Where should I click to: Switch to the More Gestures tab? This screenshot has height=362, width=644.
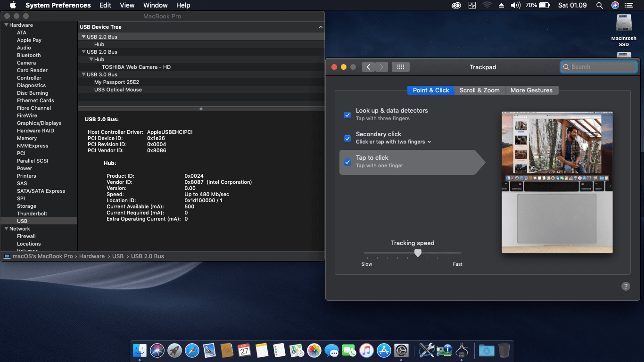531,90
